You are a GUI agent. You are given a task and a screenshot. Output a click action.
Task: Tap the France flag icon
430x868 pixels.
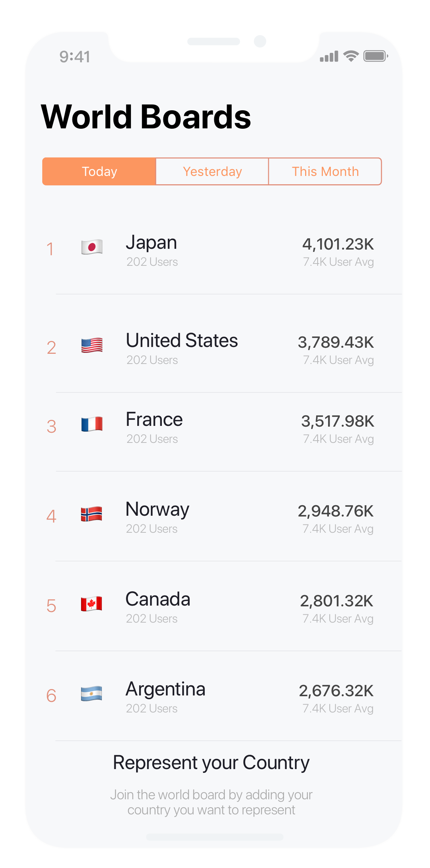coord(92,424)
